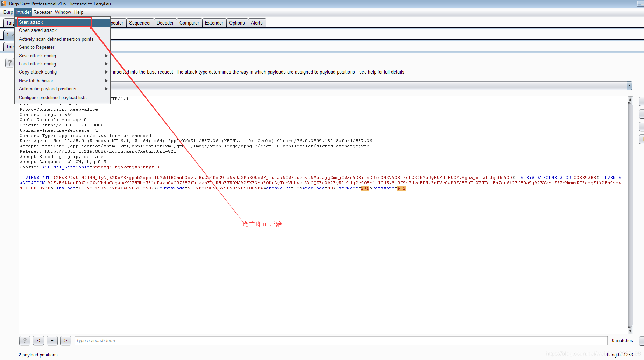Click the 0 matches label
The height and width of the screenshot is (360, 644).
click(x=622, y=340)
